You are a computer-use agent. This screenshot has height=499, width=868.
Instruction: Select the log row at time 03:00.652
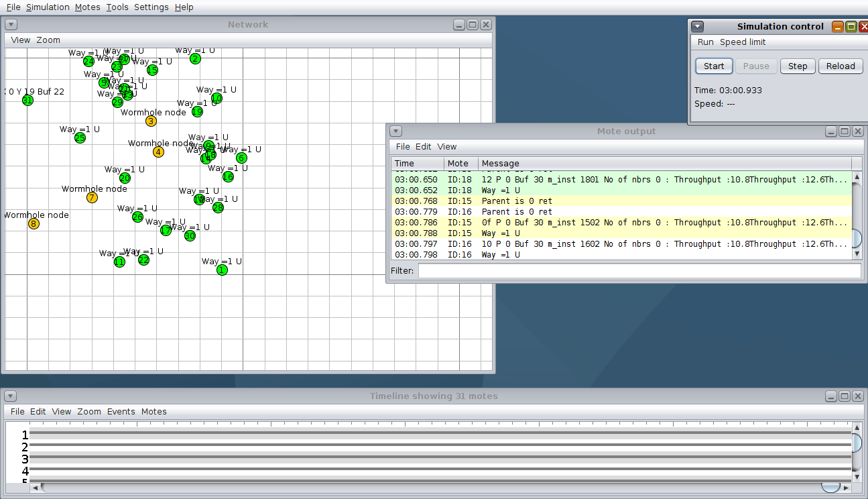[621, 190]
